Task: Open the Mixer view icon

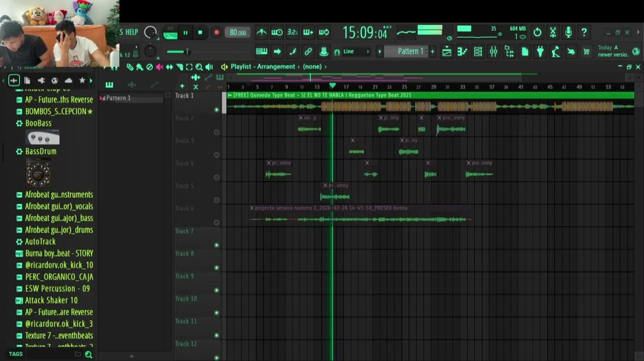Action: [x=494, y=52]
